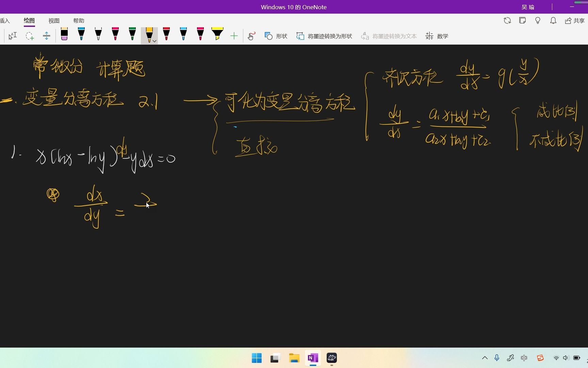588x368 pixels.
Task: Open notifications via the bell icon
Action: [x=553, y=20]
